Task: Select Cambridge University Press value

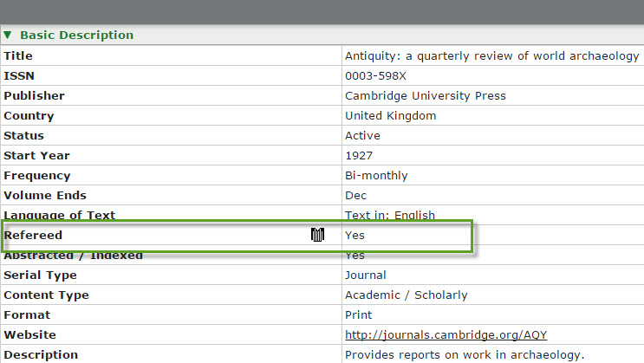Action: pyautogui.click(x=426, y=96)
